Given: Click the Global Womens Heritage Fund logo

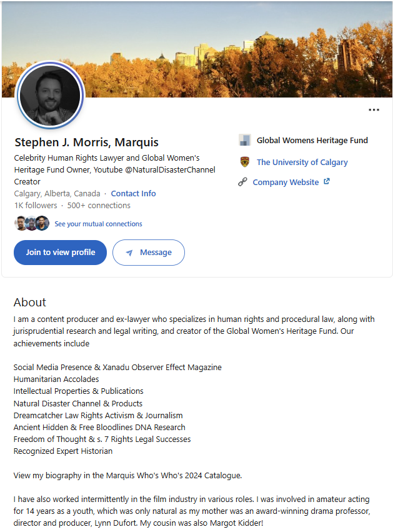Looking at the screenshot, I should 245,140.
